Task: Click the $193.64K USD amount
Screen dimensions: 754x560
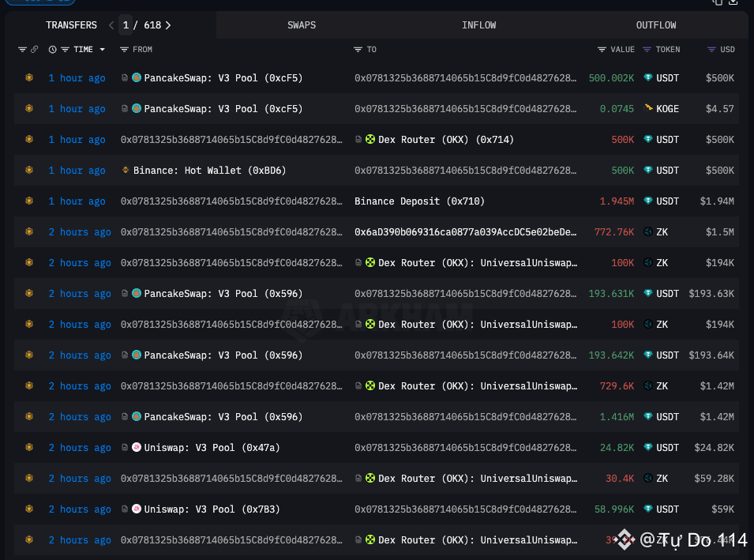Action: coord(711,355)
